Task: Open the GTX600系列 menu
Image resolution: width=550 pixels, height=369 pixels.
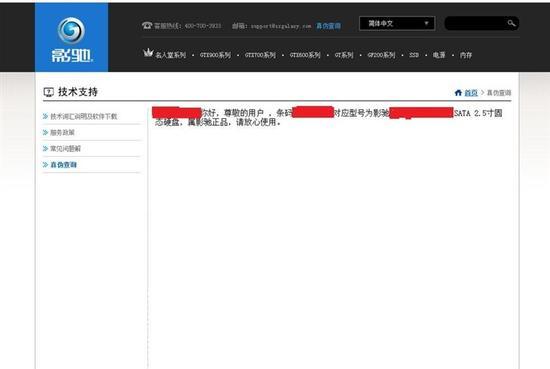Action: pos(305,55)
